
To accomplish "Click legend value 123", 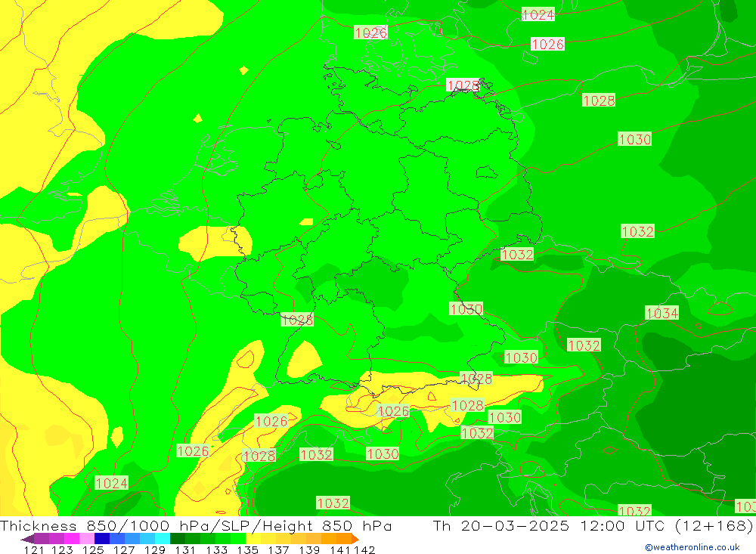I will coord(62,549).
